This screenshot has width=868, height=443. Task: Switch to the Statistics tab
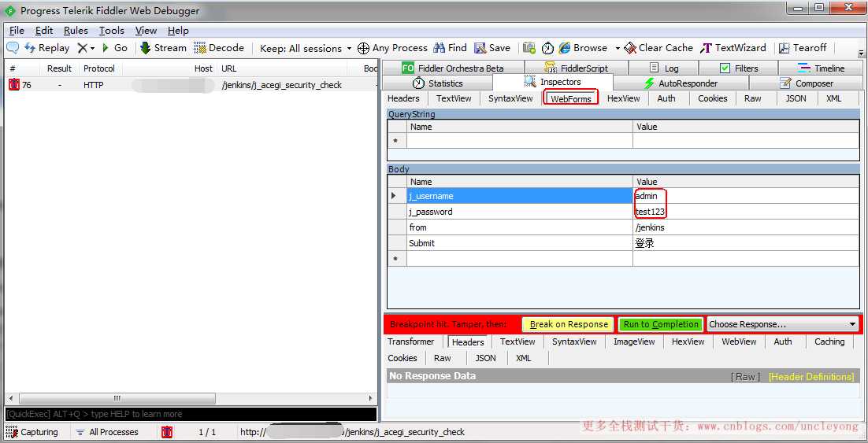(x=437, y=83)
